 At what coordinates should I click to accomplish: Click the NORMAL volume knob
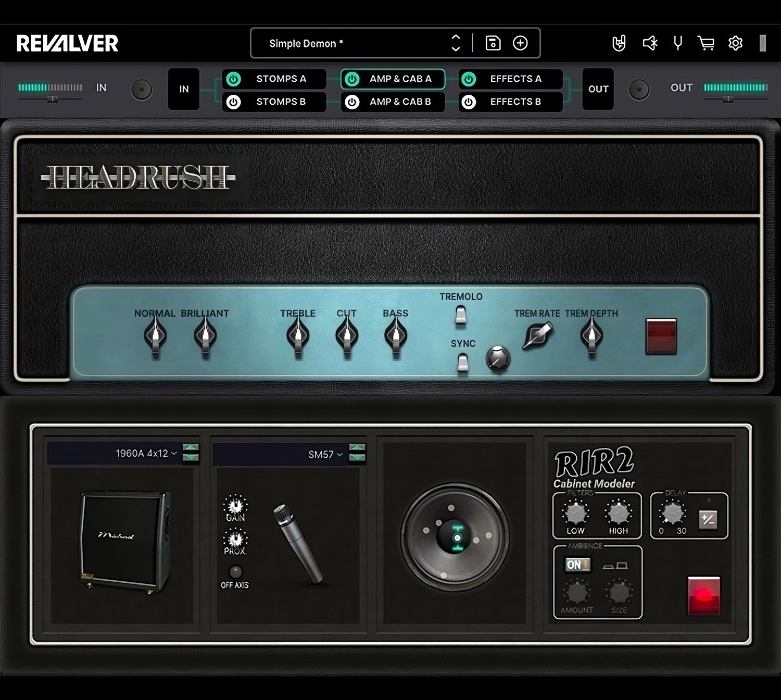[155, 336]
